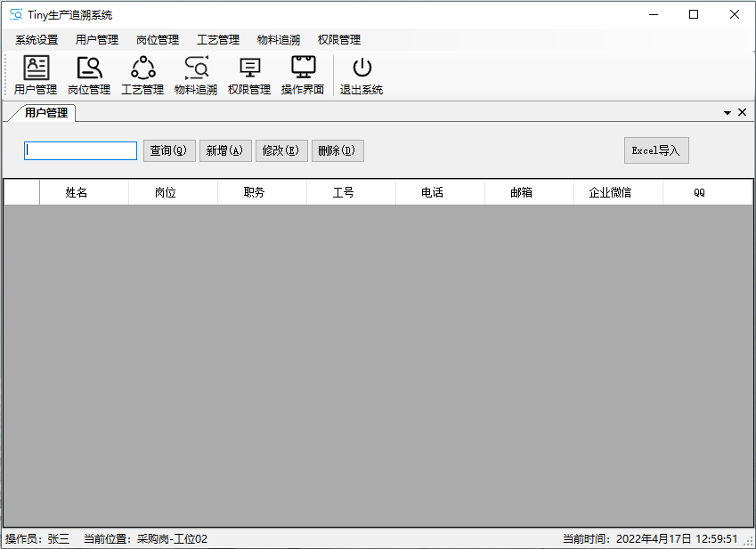Launch 物料追溯 toolbar icon
Image resolution: width=756 pixels, height=549 pixels.
click(x=196, y=75)
